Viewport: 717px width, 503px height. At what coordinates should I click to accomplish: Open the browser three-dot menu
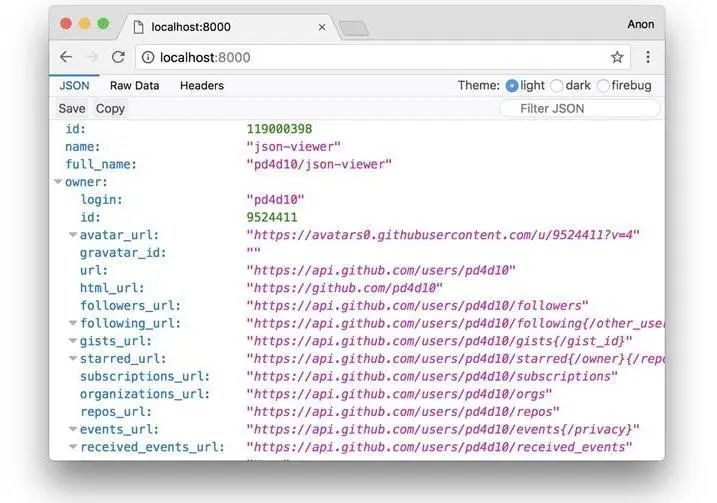(x=647, y=57)
